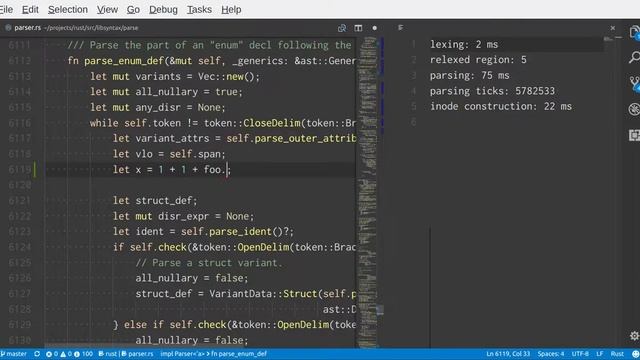Click 'let mut variants = Vec::new();' line

(x=175, y=76)
